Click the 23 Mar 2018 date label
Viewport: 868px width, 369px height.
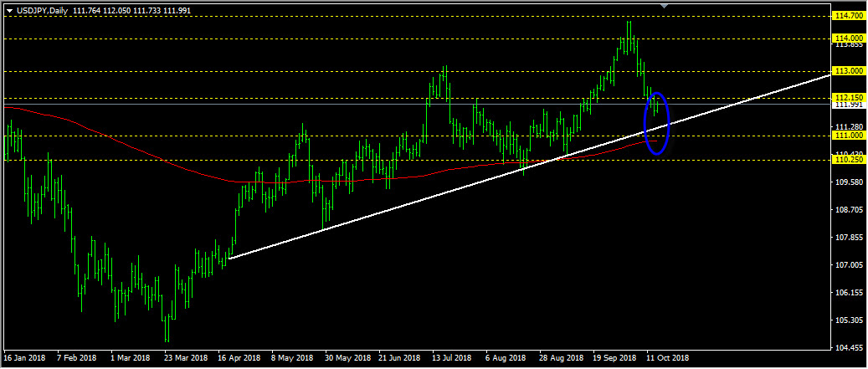click(186, 357)
